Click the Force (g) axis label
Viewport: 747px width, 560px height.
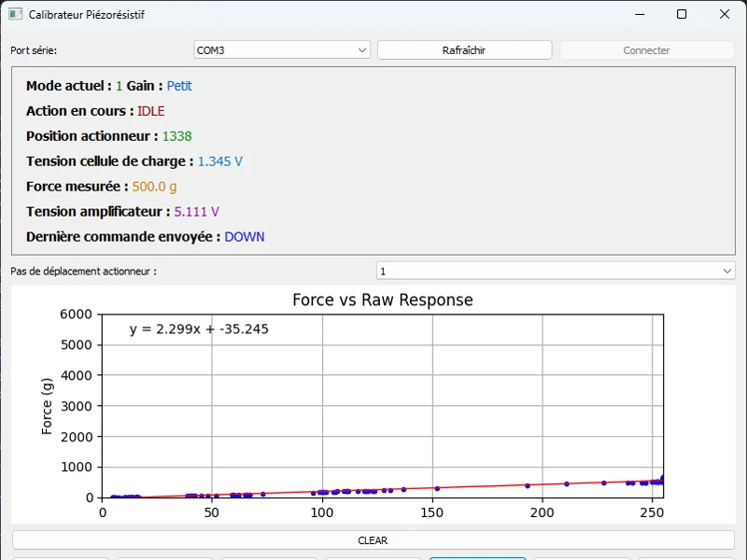[x=47, y=406]
